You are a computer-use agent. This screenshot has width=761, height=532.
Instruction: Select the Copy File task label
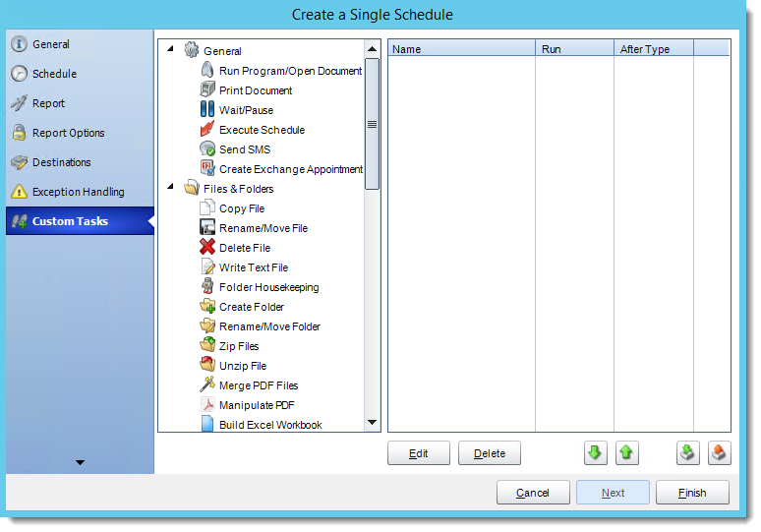tap(242, 208)
